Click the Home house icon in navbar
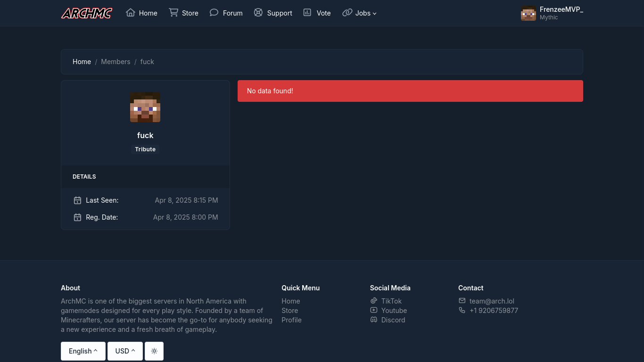The image size is (644, 362). click(131, 13)
